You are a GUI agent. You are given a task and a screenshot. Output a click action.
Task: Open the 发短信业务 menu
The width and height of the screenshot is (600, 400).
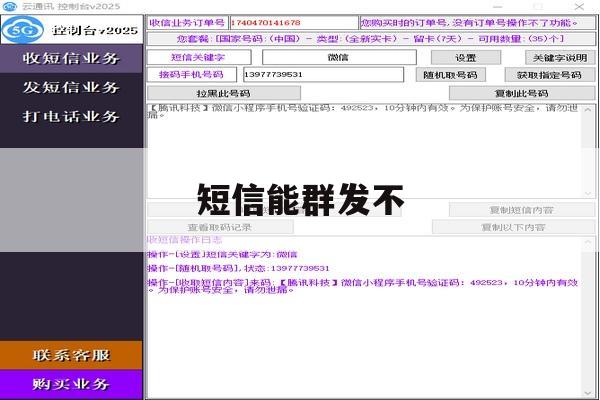tap(71, 87)
